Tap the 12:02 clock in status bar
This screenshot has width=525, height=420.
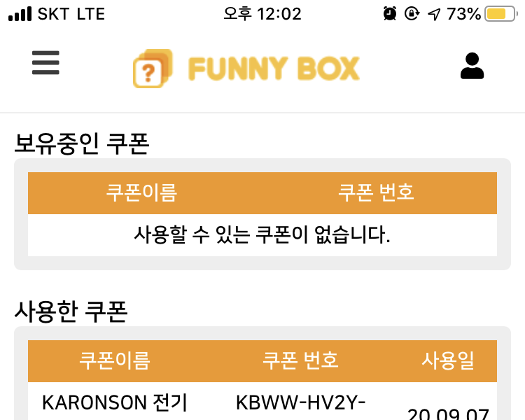262,14
